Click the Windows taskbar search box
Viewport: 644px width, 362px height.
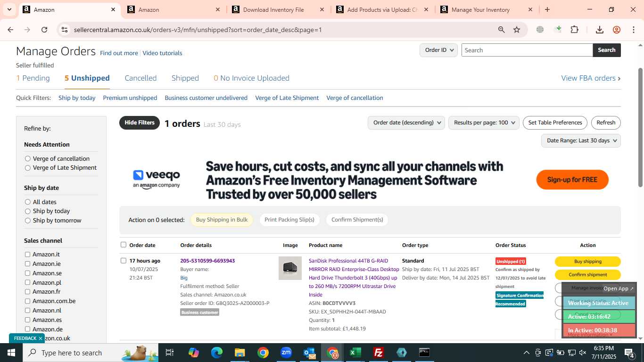click(90, 353)
